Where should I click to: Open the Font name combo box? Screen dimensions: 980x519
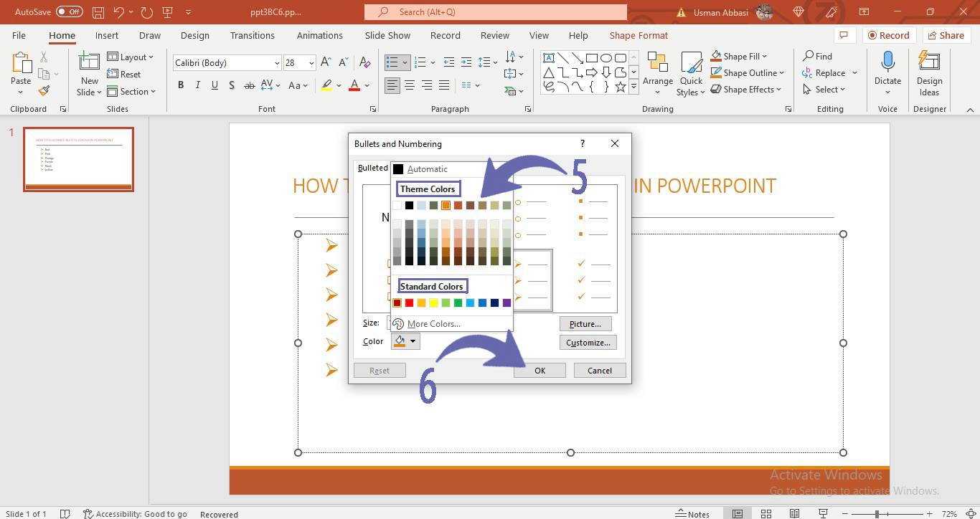click(x=227, y=63)
